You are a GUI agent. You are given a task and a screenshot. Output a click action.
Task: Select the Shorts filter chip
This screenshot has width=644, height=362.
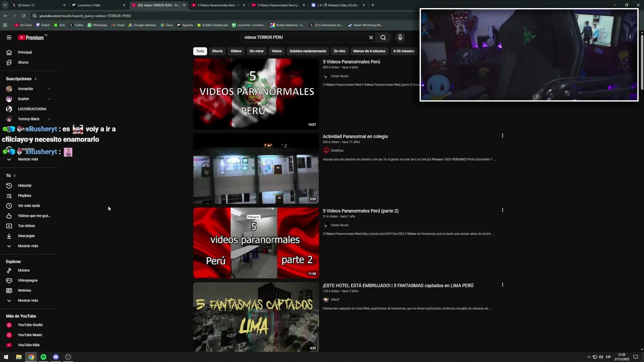coord(217,51)
